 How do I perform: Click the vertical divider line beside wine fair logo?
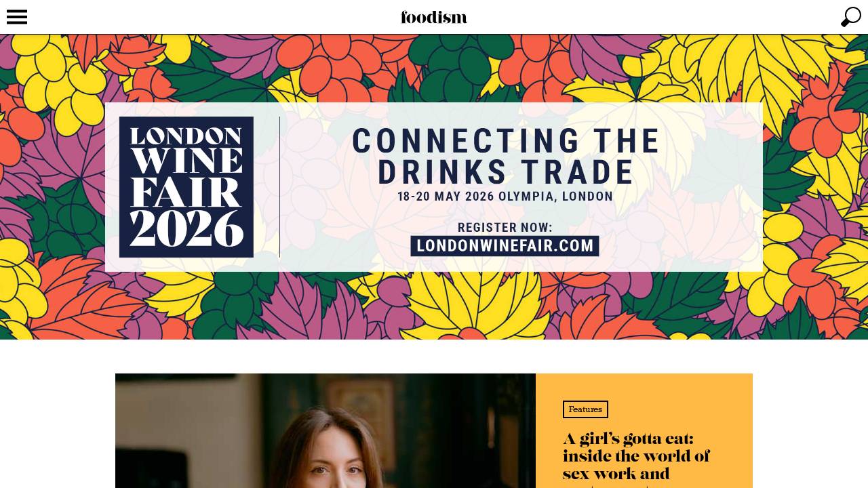[x=279, y=187]
